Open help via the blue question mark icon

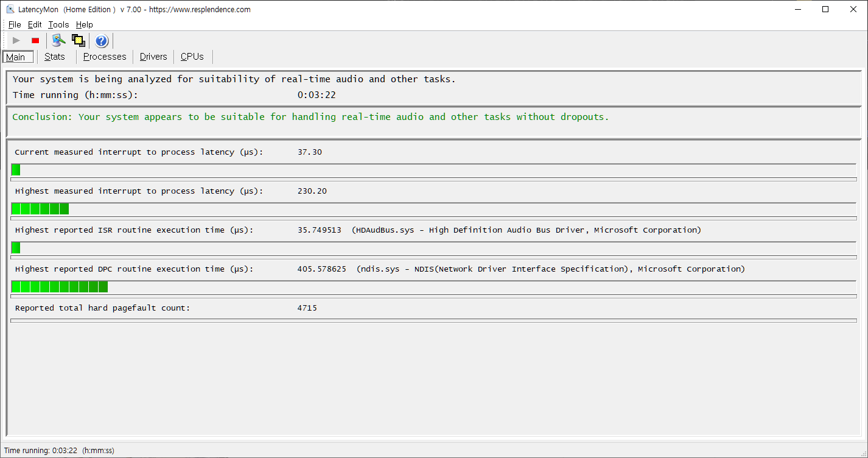coord(102,41)
